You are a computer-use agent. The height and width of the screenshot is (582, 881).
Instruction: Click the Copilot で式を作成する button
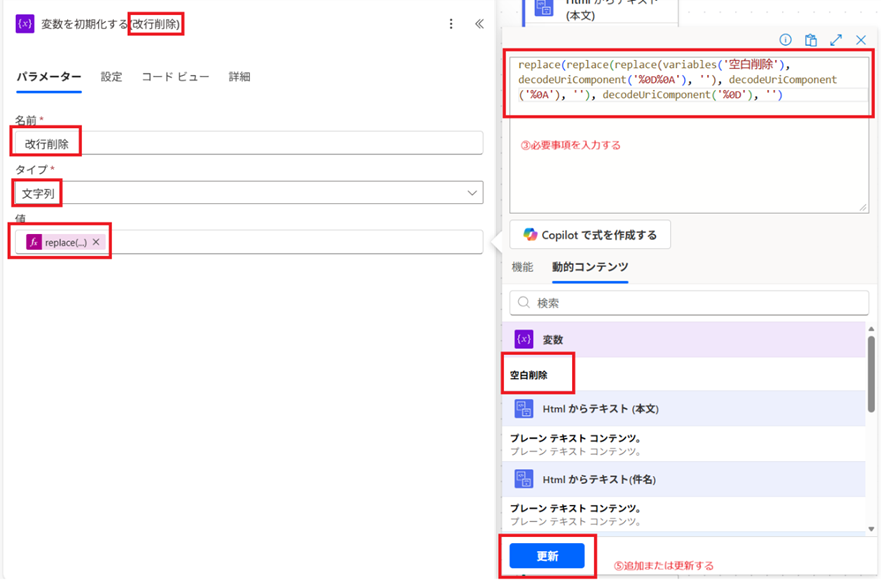[590, 235]
